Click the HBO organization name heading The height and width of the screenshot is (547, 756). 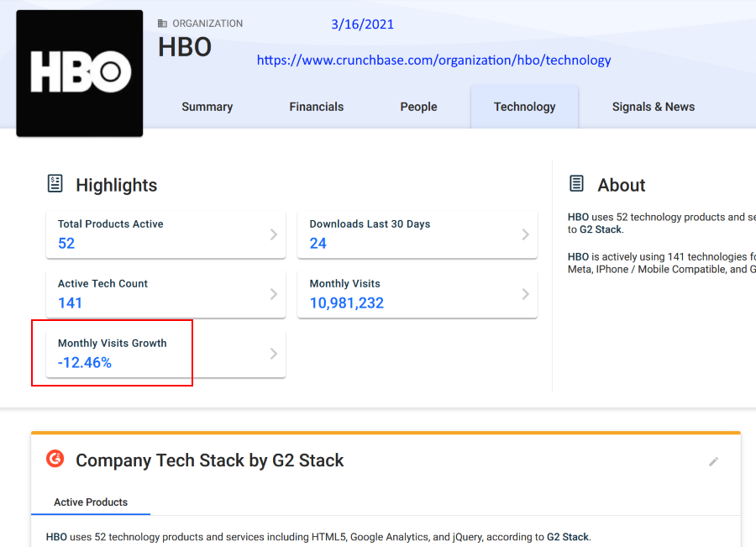(185, 47)
